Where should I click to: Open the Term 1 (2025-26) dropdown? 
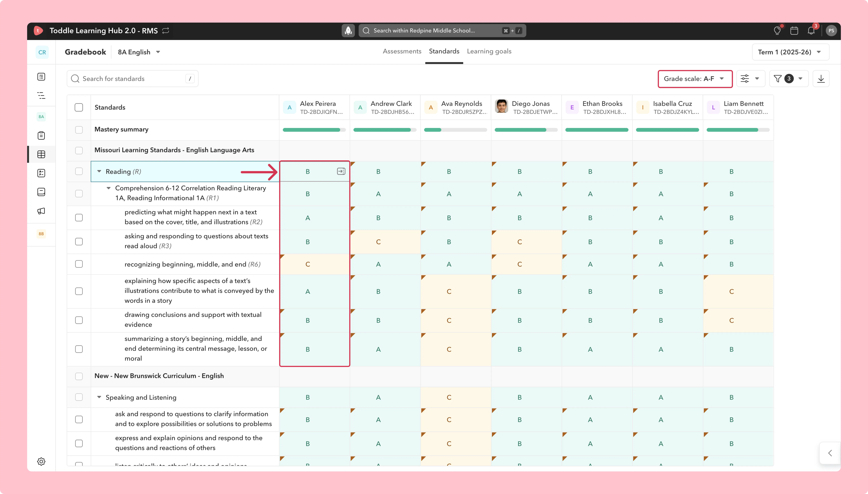coord(790,52)
